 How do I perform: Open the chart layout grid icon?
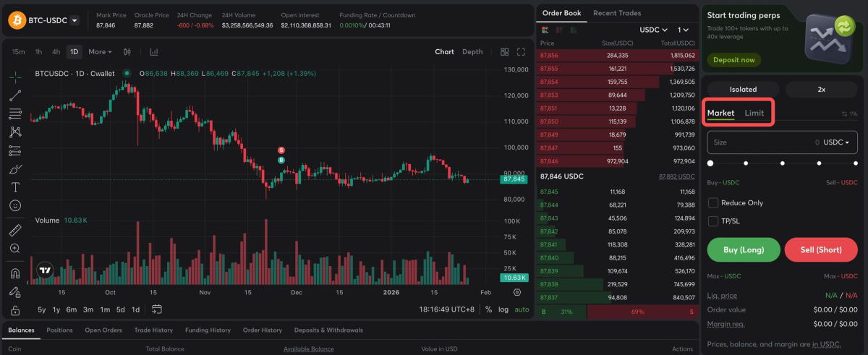tap(505, 52)
